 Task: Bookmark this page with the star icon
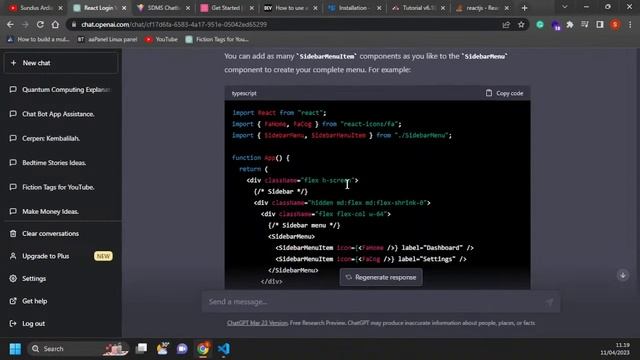pyautogui.click(x=521, y=24)
